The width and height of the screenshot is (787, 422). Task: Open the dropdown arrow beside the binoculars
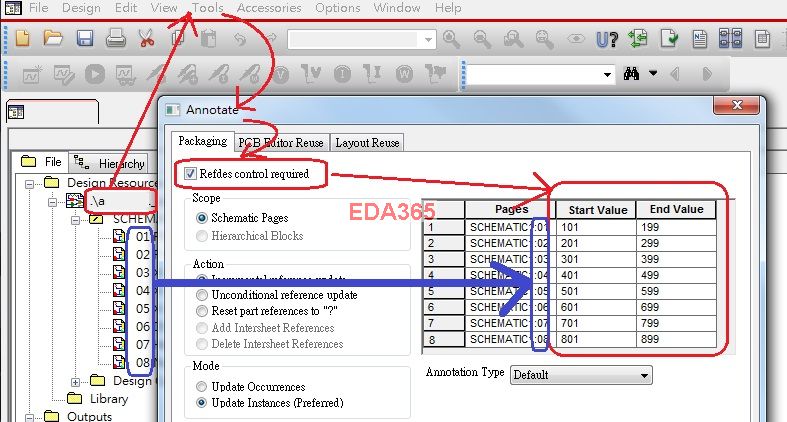(653, 73)
